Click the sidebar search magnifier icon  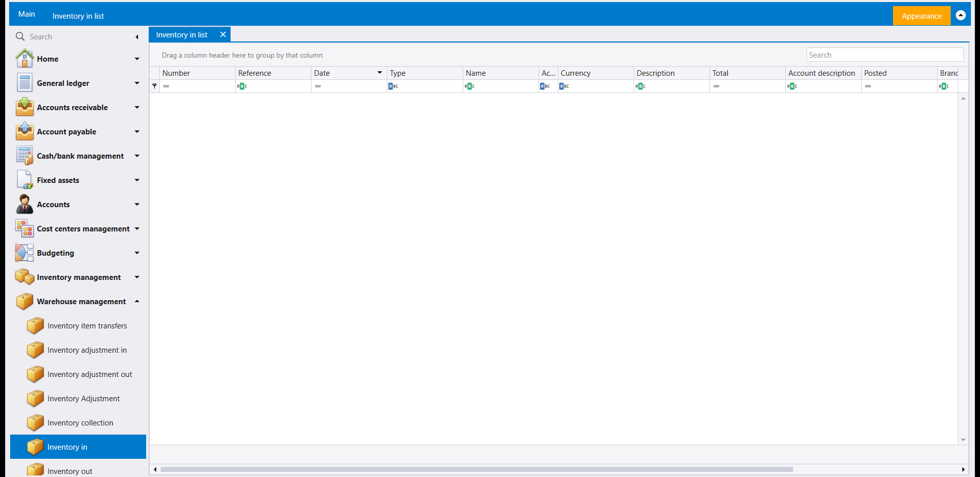coord(20,36)
